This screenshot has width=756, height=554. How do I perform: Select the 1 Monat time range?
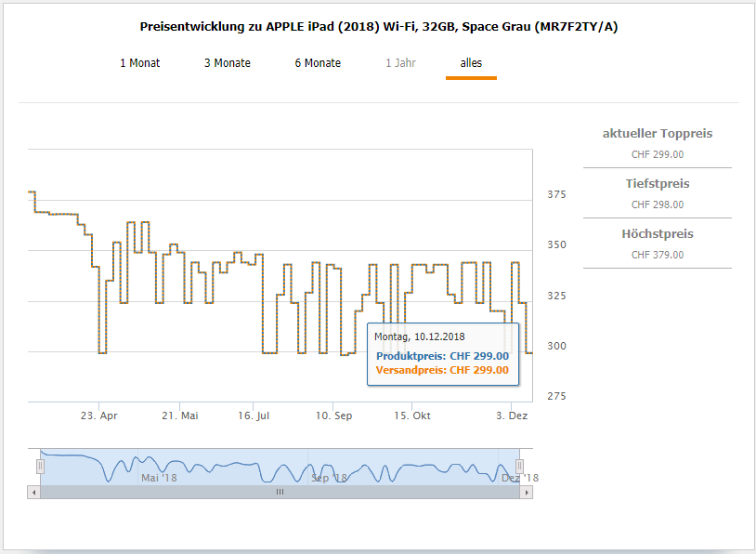(139, 63)
